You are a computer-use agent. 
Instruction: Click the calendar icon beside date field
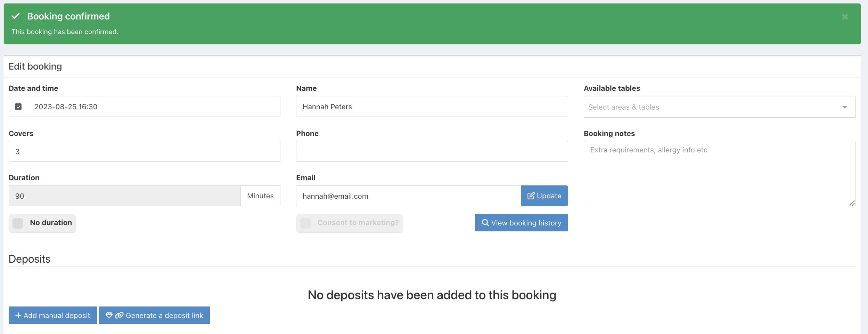(18, 106)
